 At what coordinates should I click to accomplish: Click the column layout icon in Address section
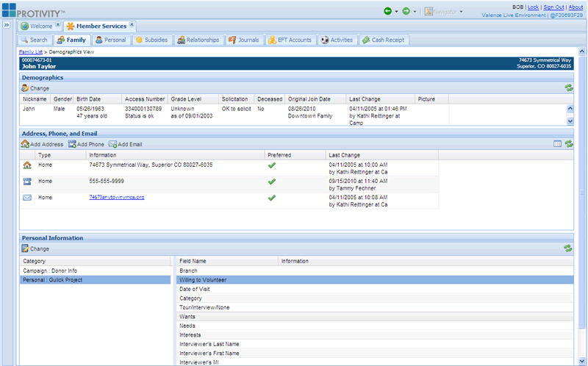557,143
